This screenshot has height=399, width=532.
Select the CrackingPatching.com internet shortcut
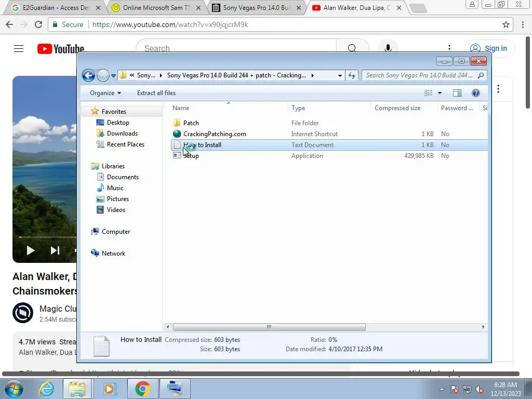215,134
